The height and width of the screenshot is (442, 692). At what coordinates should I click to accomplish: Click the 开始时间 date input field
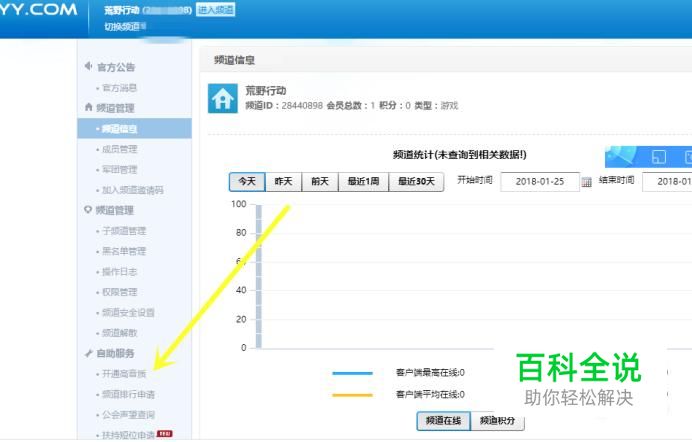click(x=540, y=182)
